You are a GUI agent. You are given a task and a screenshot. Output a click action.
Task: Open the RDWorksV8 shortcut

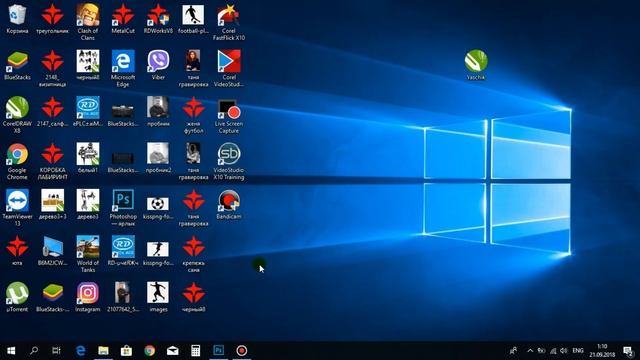click(x=158, y=19)
